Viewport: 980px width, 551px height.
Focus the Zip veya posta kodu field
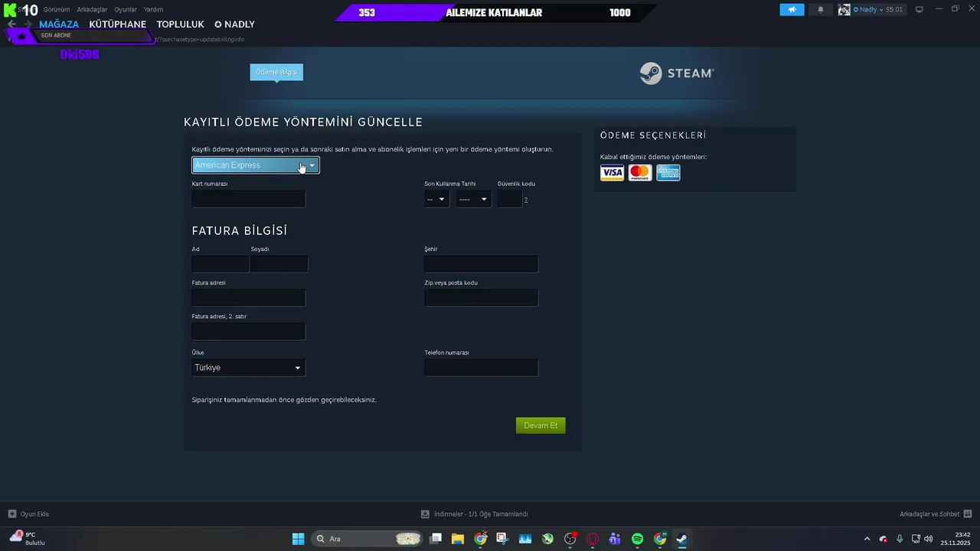click(482, 298)
